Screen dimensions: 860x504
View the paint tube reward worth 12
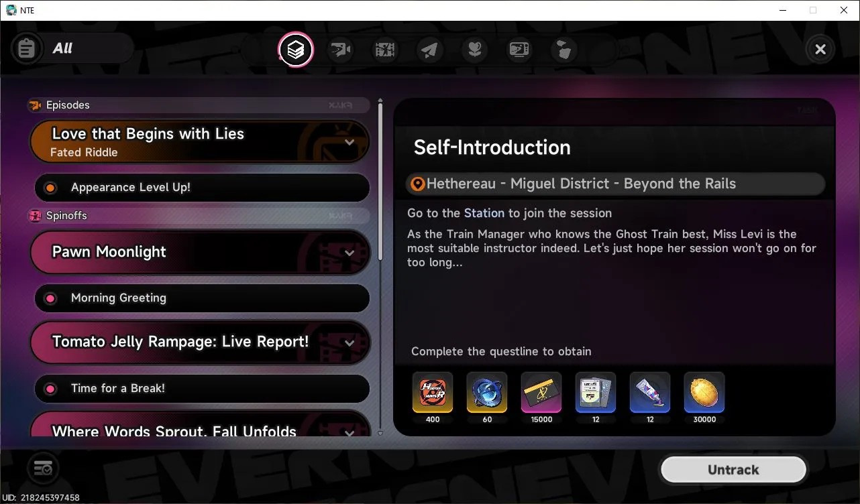650,393
